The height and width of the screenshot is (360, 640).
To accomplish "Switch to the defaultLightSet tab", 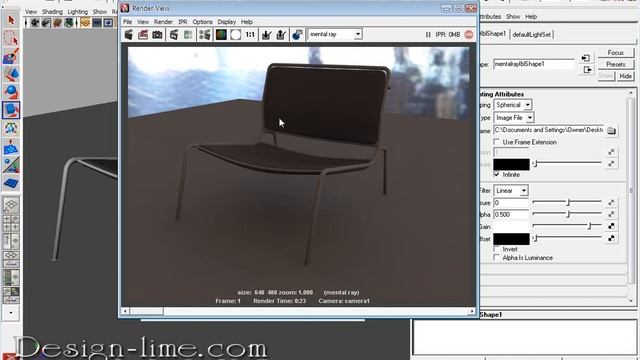I will click(x=531, y=35).
